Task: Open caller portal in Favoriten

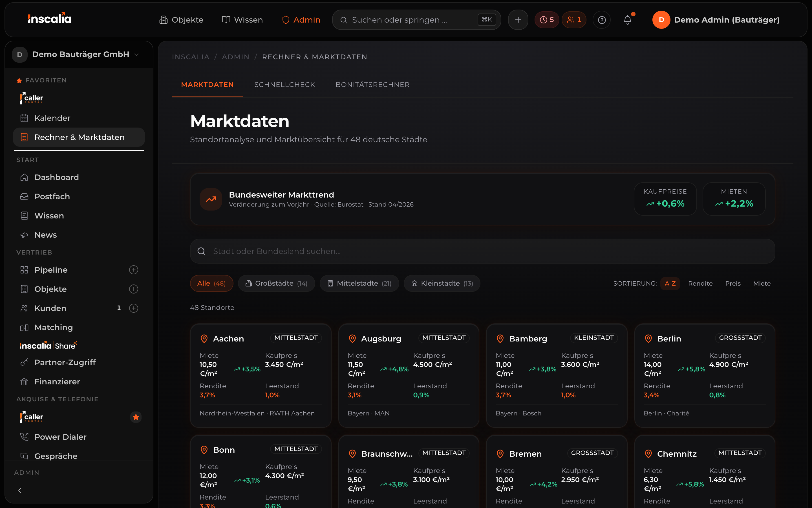Action: (x=31, y=98)
